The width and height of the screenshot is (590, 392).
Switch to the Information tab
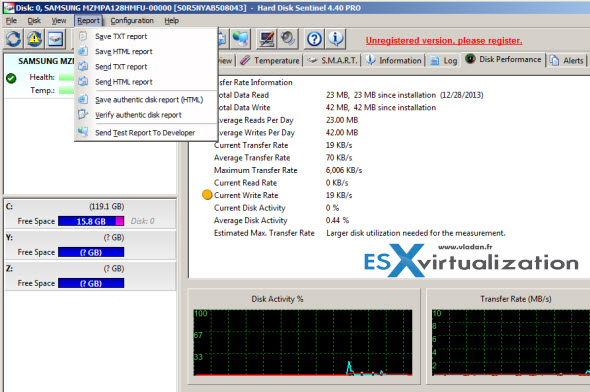[x=394, y=61]
